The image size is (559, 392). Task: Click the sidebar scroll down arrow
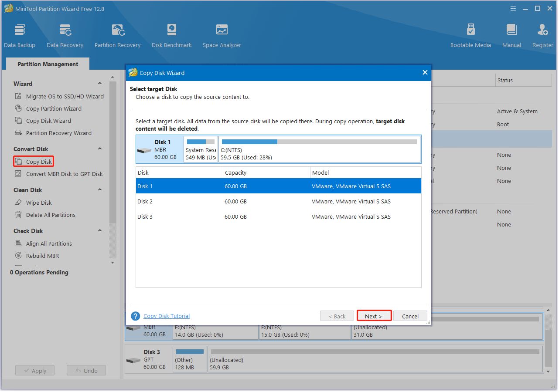[112, 263]
